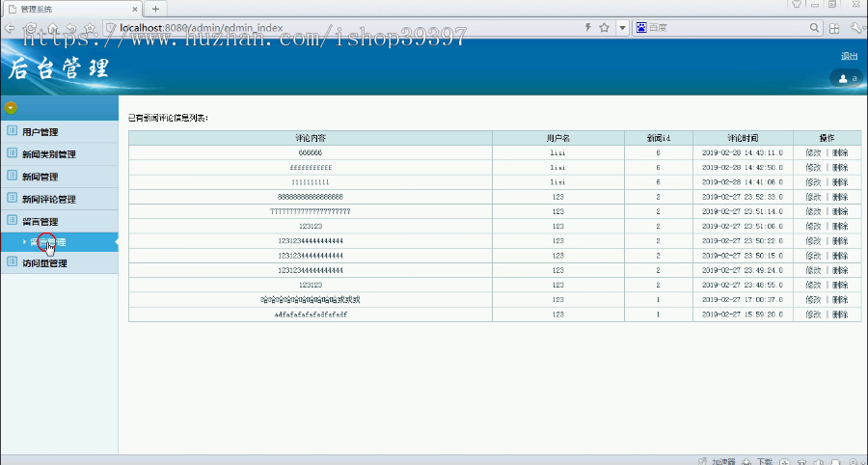Click 删除 for comment 1111111111
The height and width of the screenshot is (465, 868).
840,182
